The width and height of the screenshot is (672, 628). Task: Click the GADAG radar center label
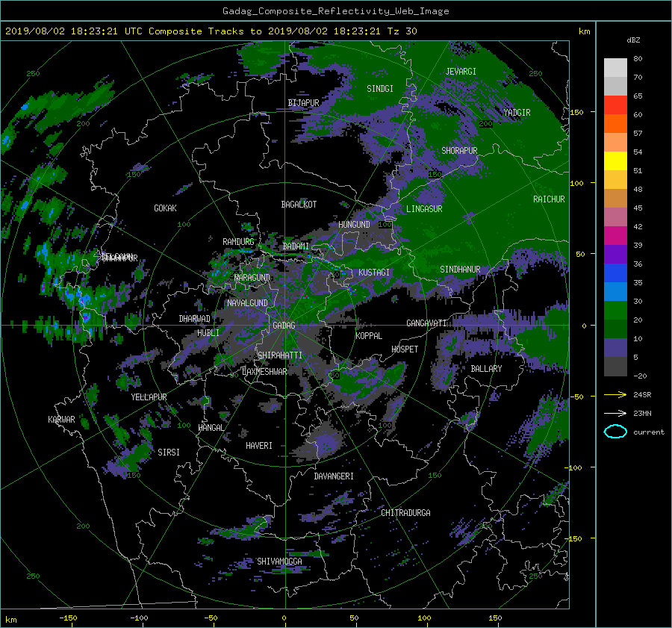pyautogui.click(x=284, y=326)
